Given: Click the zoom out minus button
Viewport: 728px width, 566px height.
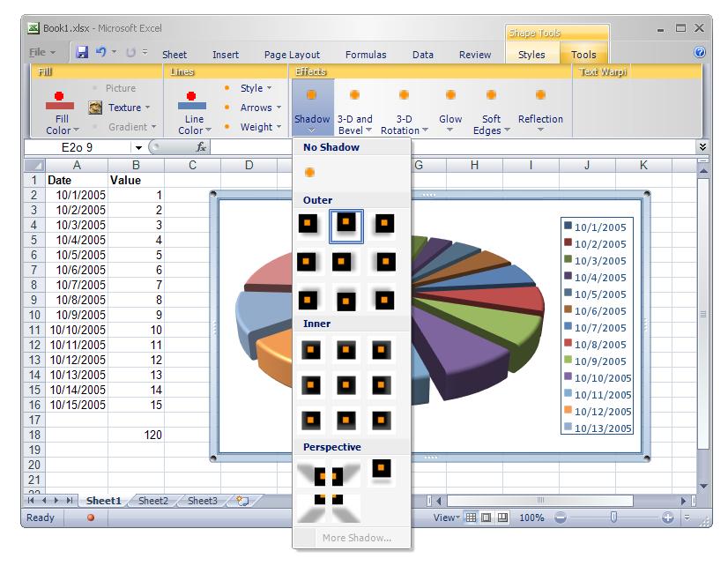Looking at the screenshot, I should coord(561,518).
